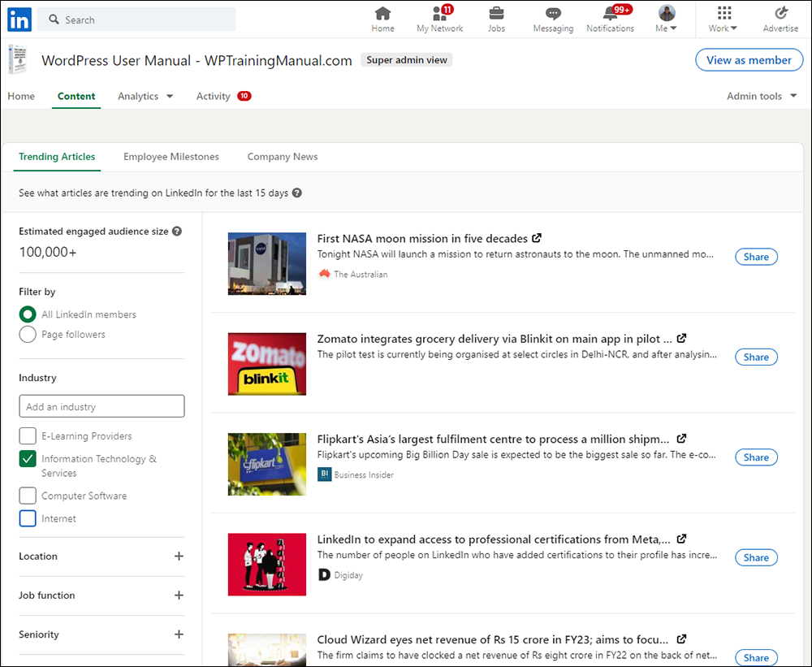This screenshot has width=812, height=667.
Task: Select the Content tab
Action: pyautogui.click(x=76, y=96)
